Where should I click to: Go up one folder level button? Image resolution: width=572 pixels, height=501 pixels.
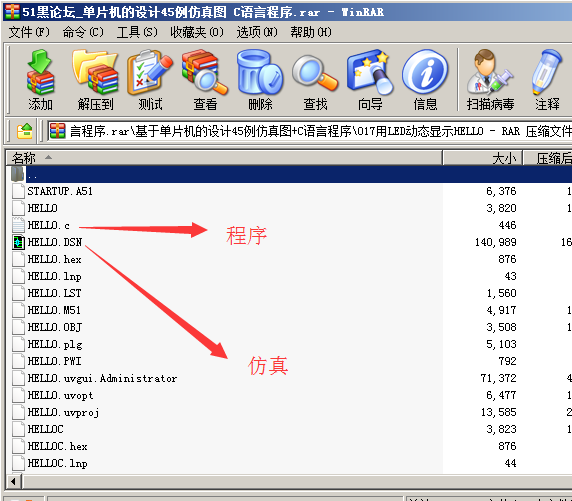coord(25,131)
